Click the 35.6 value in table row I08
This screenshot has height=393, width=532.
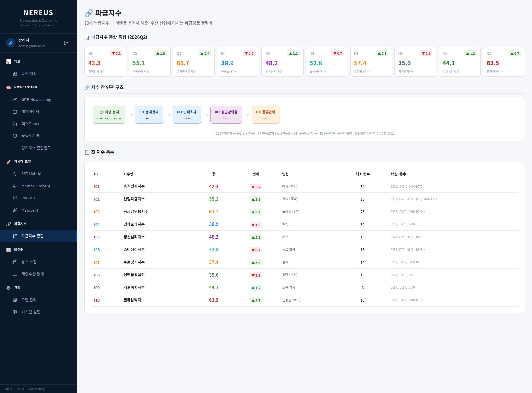[x=214, y=275]
